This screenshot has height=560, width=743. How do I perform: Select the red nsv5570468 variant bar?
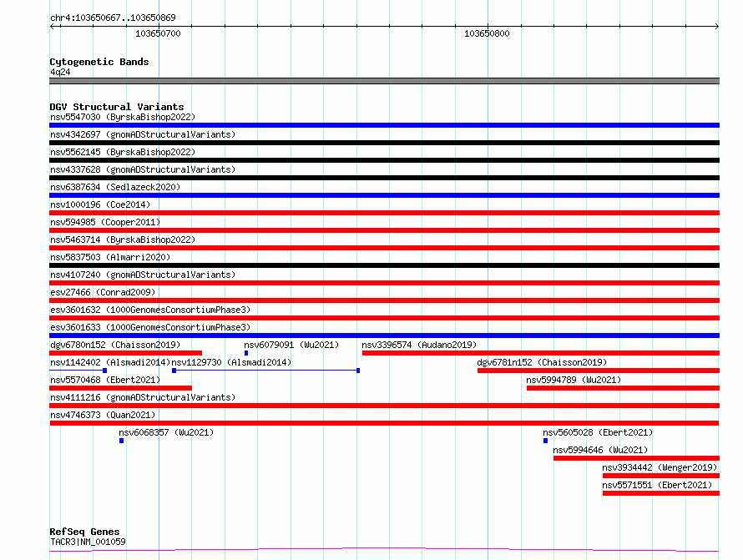pos(120,388)
